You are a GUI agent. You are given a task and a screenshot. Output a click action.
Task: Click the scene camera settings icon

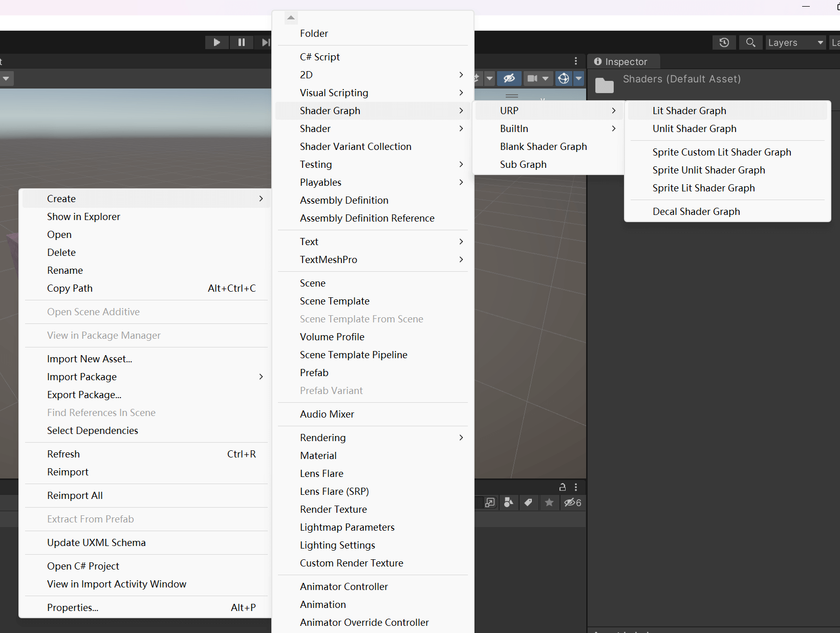pyautogui.click(x=533, y=78)
